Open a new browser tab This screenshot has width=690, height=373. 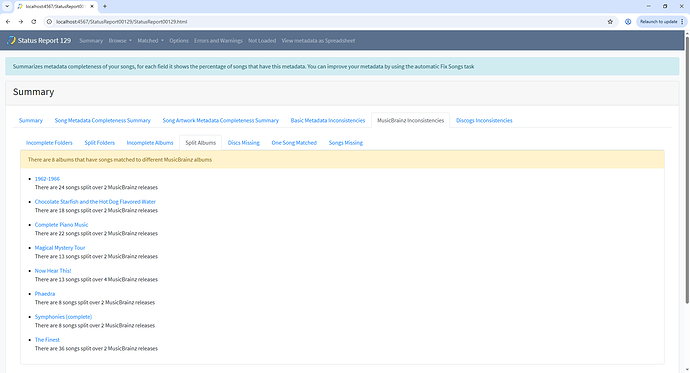pos(105,6)
